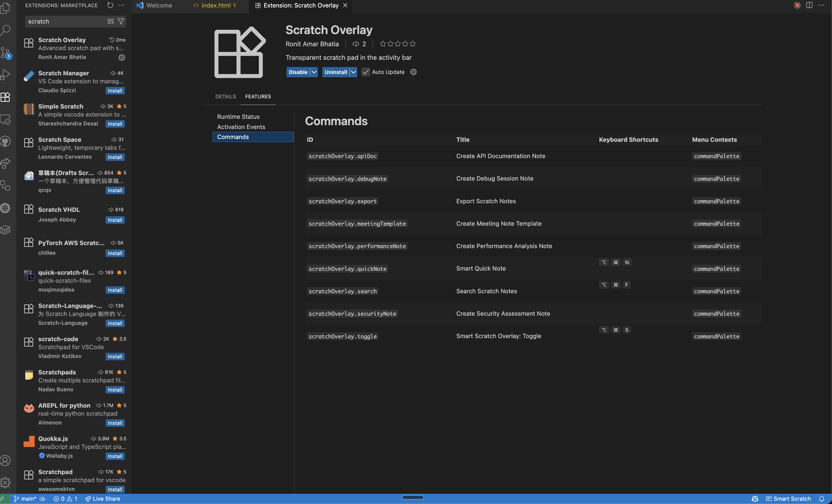832x504 pixels.
Task: Open the Kubernetes helm wheel icon
Action: [x=5, y=208]
